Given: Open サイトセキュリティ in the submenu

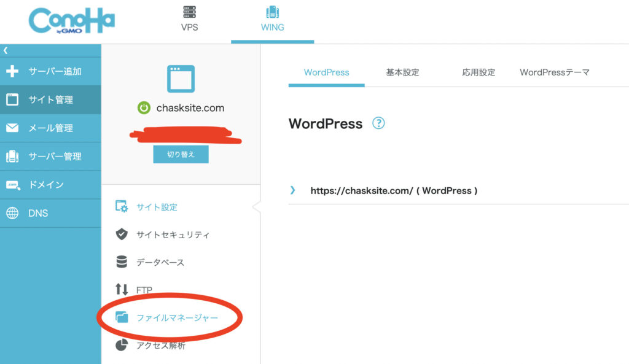Looking at the screenshot, I should [x=173, y=235].
